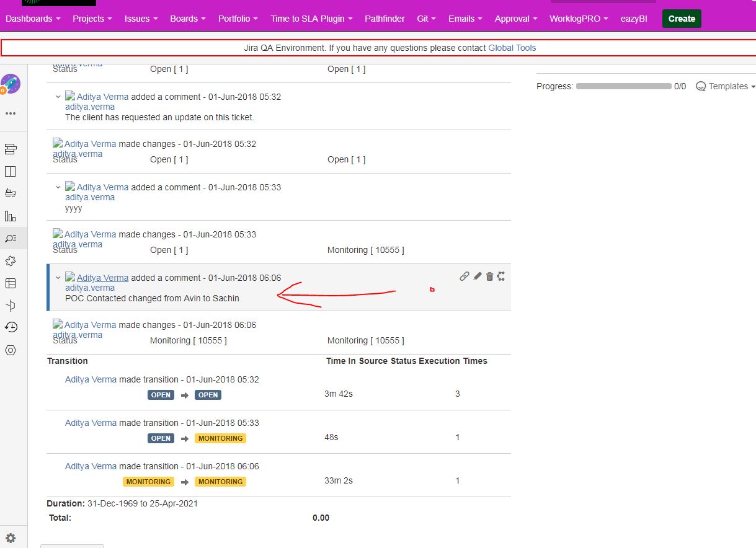
Task: Open the project settings gear icon
Action: coord(11,538)
